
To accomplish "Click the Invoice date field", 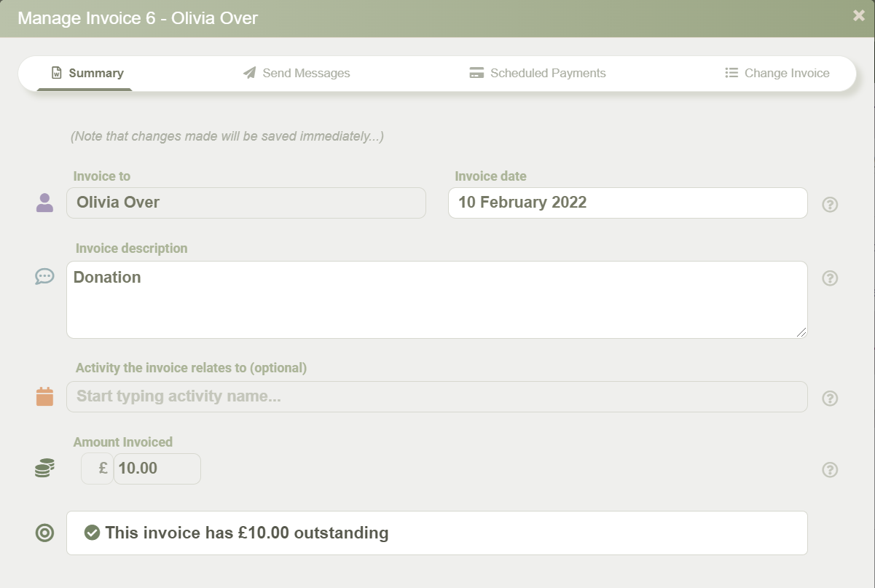I will coord(627,203).
